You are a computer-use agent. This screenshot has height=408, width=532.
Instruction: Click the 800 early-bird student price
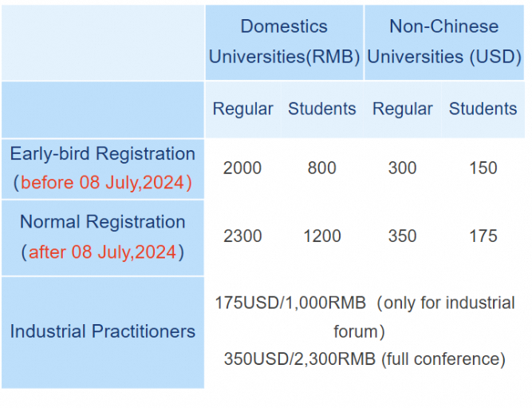click(x=322, y=168)
